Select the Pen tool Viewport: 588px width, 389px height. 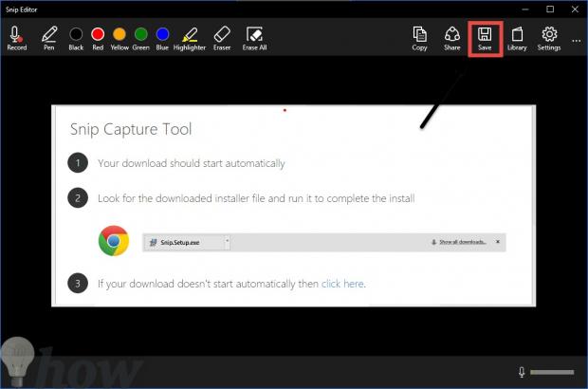(49, 36)
